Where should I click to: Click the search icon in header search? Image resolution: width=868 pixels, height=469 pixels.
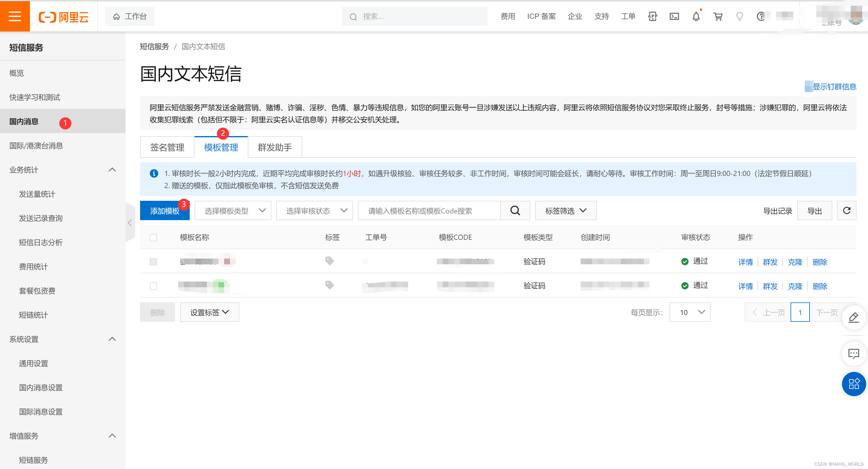(353, 17)
